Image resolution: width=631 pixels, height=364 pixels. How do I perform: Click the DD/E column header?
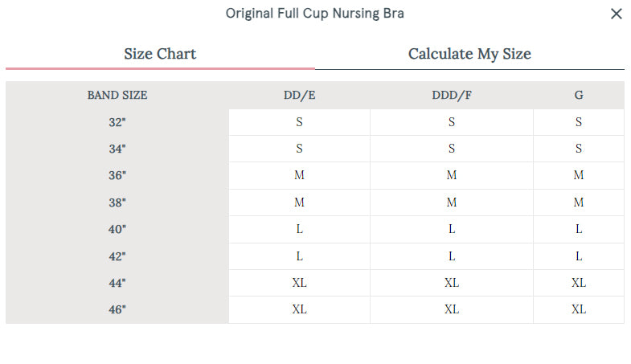point(299,95)
